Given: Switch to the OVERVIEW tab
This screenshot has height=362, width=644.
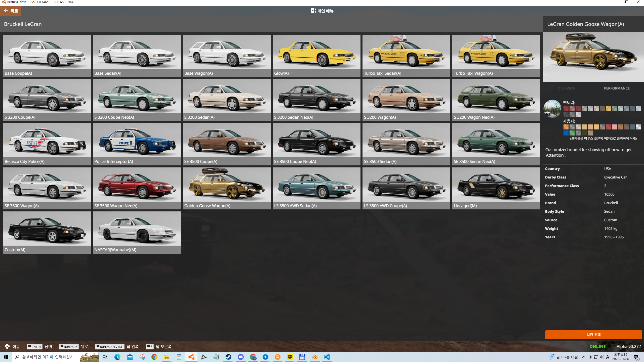Looking at the screenshot, I should pyautogui.click(x=566, y=88).
